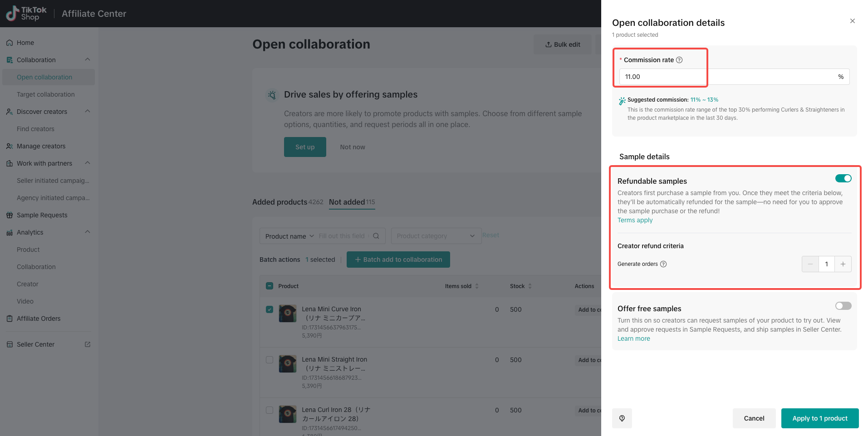
Task: Open Seller initiated campaigns item
Action: [x=53, y=181]
